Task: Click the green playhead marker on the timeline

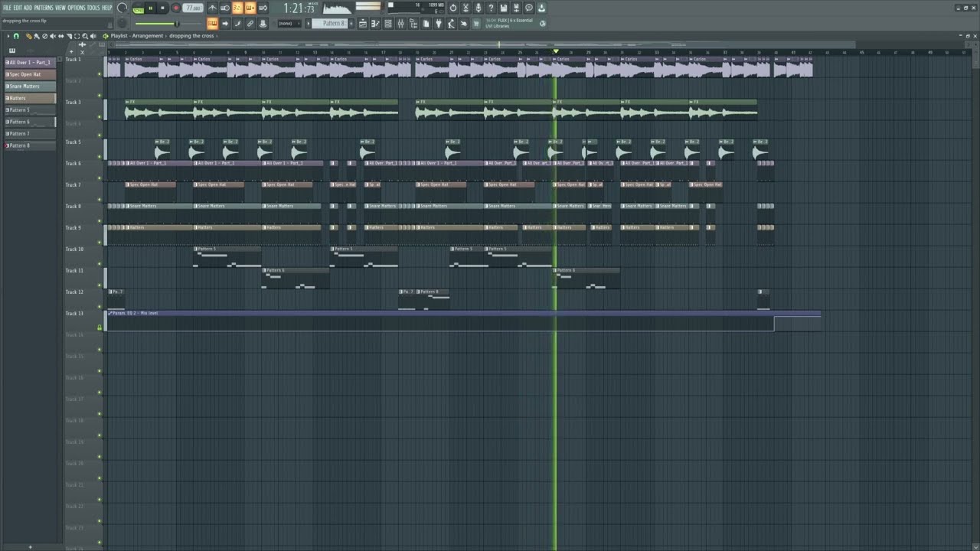Action: [x=556, y=52]
